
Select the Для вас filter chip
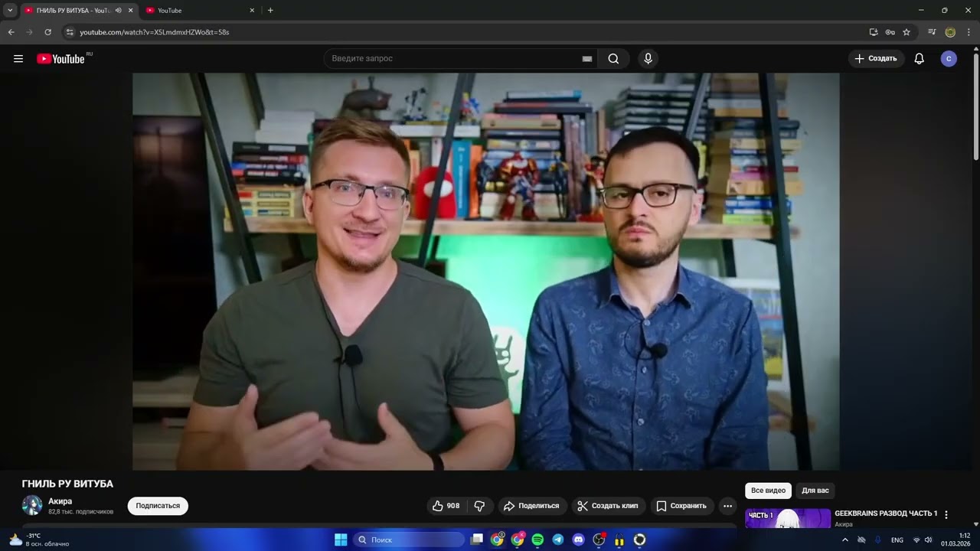point(815,491)
